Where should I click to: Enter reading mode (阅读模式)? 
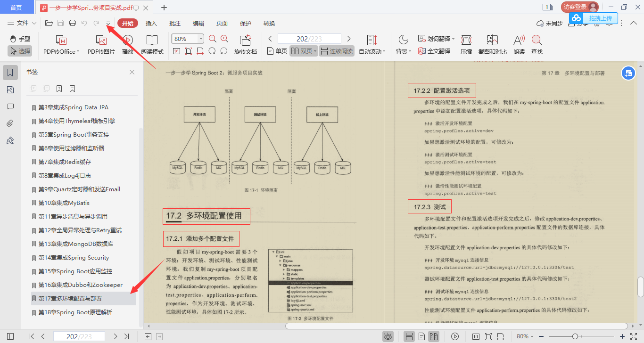click(x=152, y=45)
